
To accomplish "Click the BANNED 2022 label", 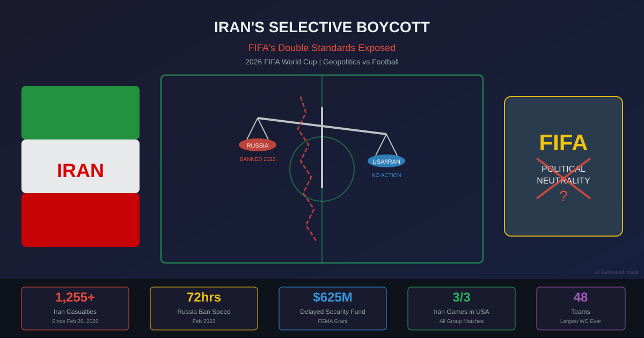I will click(258, 159).
